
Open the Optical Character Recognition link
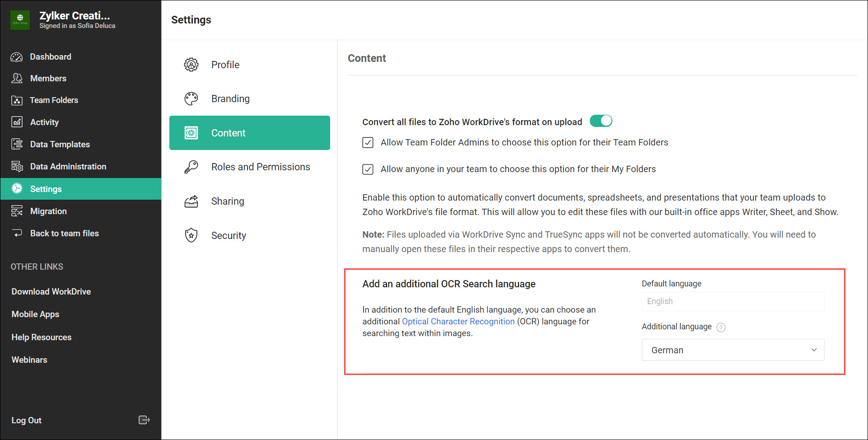pos(458,321)
